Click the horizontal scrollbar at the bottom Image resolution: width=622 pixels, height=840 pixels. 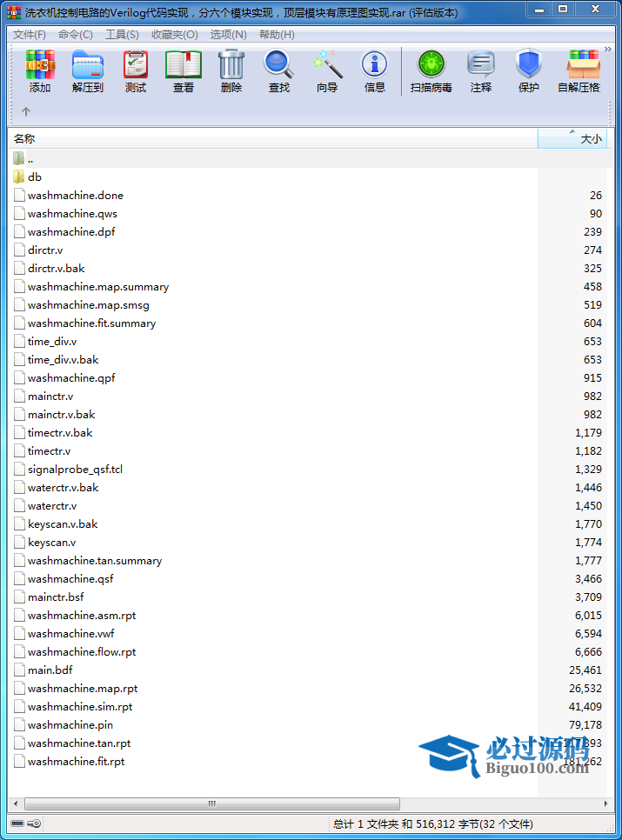(x=209, y=804)
